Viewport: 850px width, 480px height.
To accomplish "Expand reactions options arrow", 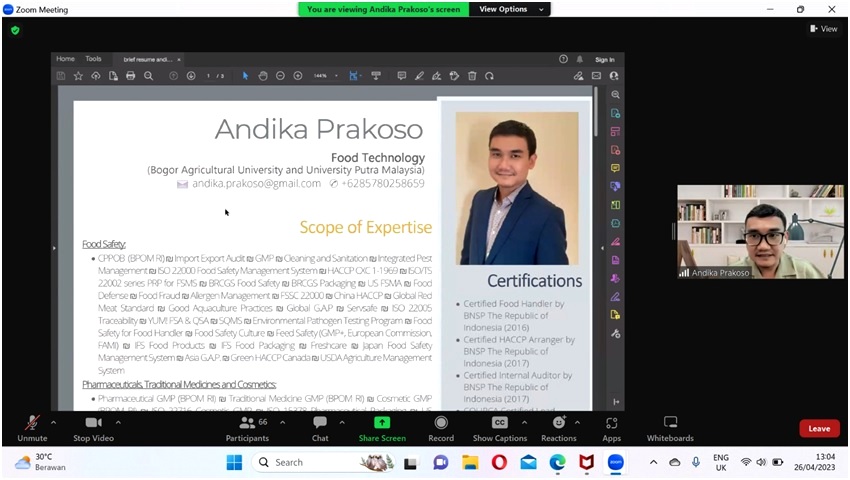I will (x=577, y=422).
